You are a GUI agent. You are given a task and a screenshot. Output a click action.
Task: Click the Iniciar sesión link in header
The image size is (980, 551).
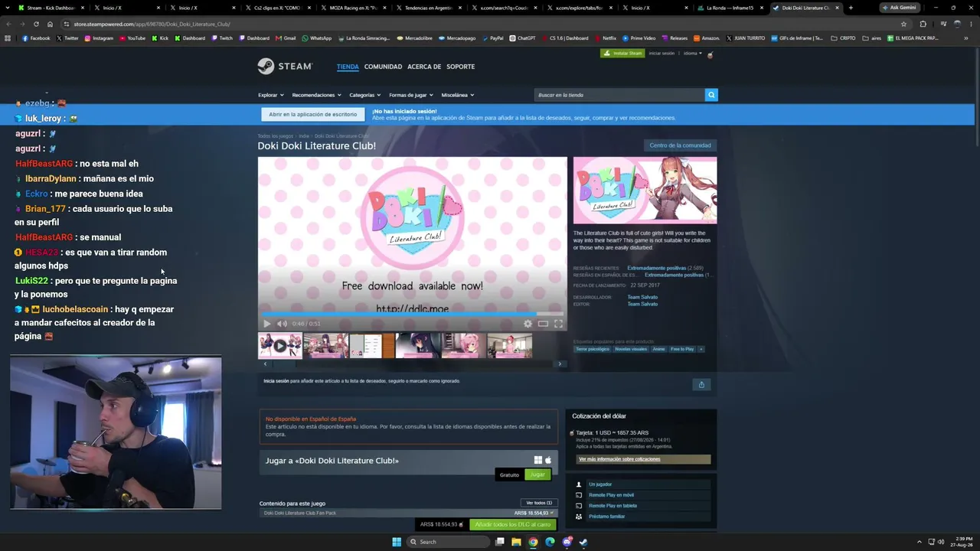(661, 54)
